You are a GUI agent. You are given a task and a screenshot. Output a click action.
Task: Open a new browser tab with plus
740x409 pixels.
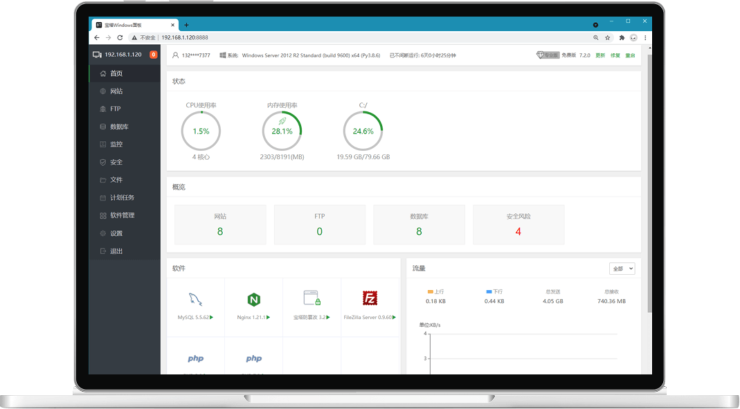click(186, 25)
